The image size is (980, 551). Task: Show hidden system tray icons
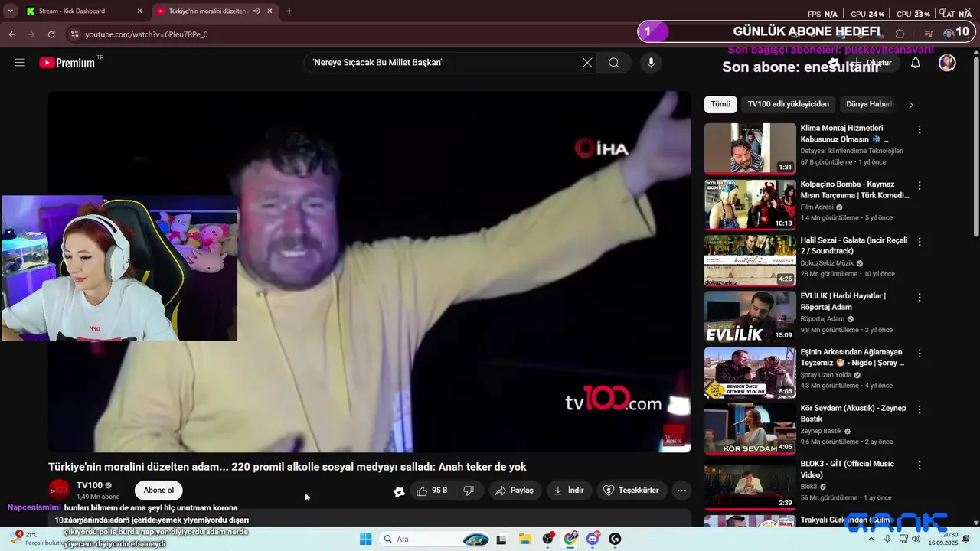tap(871, 540)
